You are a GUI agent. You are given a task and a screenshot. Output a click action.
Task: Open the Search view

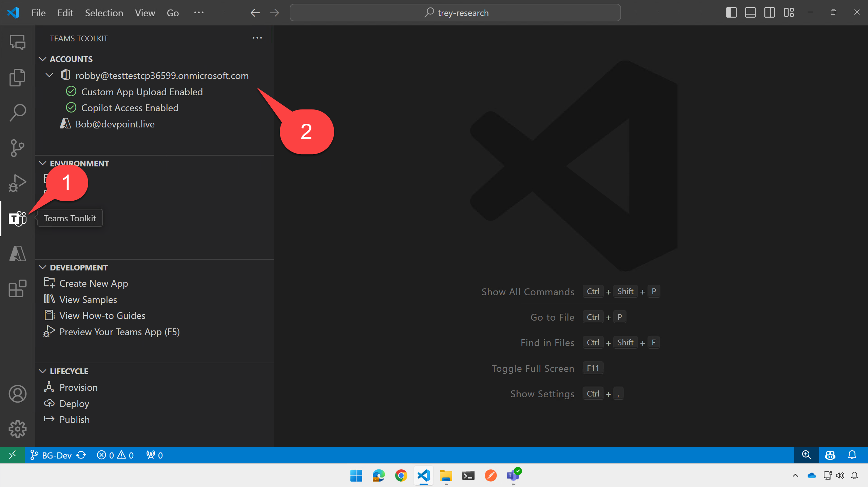click(x=17, y=113)
